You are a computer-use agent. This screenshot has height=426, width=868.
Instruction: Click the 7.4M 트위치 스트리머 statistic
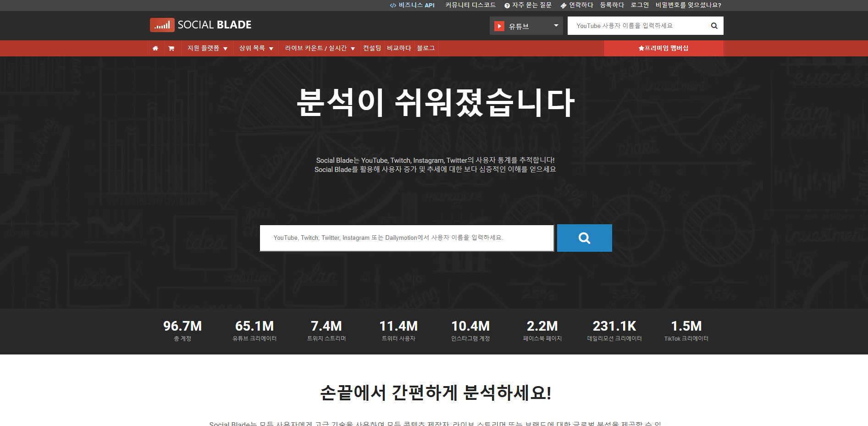click(x=326, y=331)
